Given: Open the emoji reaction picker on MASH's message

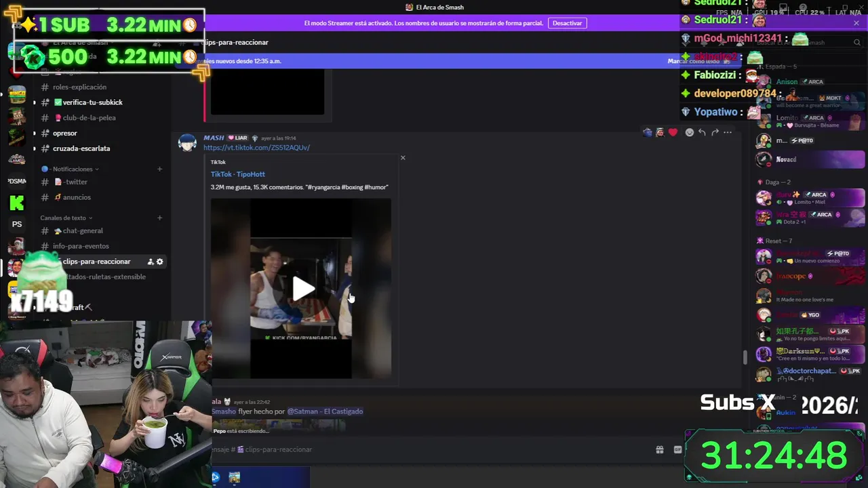Looking at the screenshot, I should (690, 132).
